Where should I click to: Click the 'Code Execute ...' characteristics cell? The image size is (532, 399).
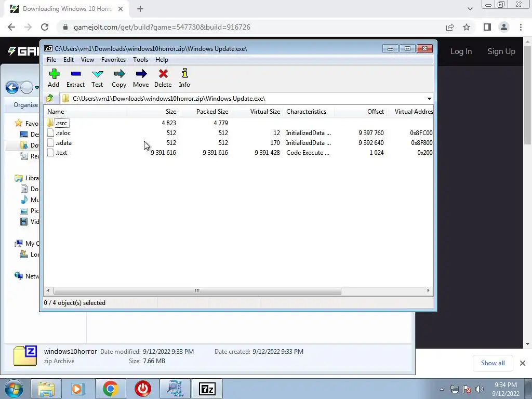[x=308, y=153]
